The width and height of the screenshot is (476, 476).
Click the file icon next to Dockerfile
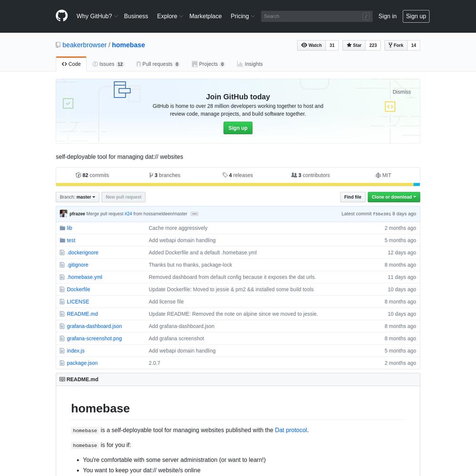tap(62, 289)
